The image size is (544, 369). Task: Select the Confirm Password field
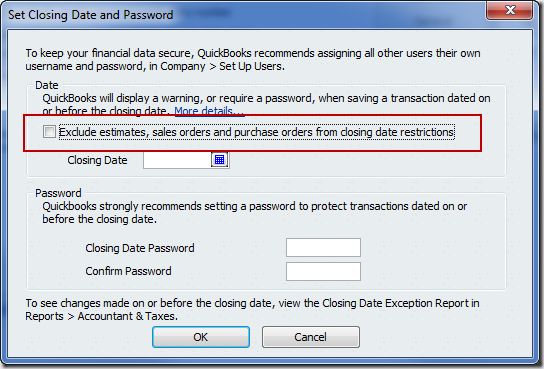323,271
